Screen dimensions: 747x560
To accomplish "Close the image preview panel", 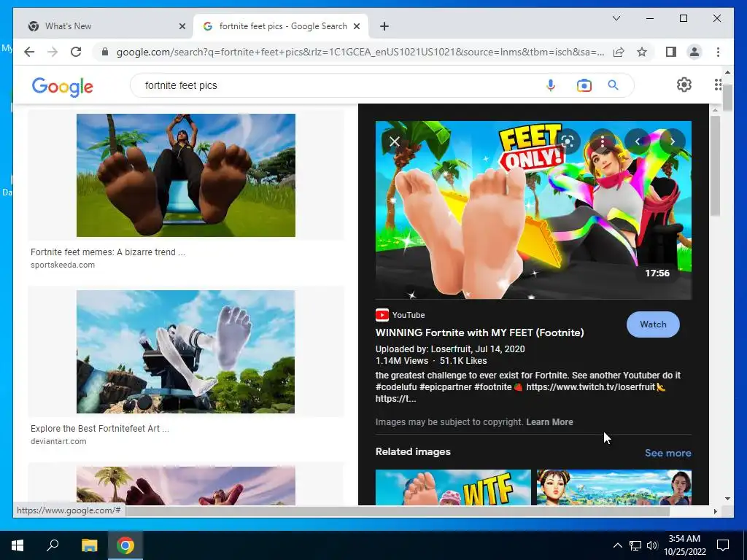I will click(395, 141).
